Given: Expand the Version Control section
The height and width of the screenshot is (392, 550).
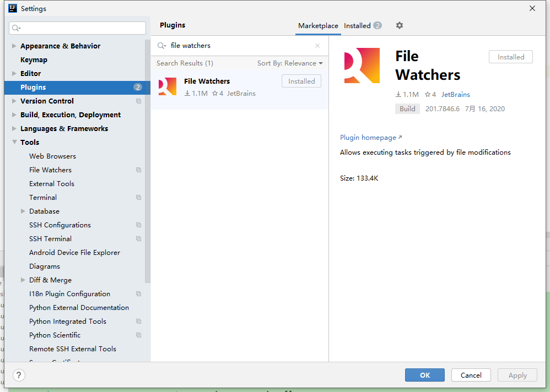Looking at the screenshot, I should pos(14,101).
